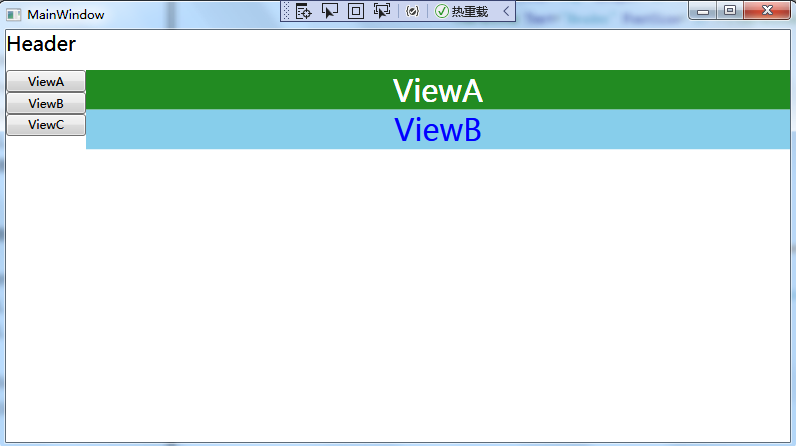
Task: Click the Header text label
Action: point(41,44)
